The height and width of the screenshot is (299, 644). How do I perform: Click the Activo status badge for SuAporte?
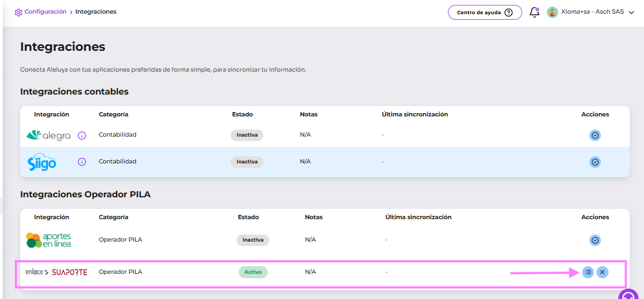pos(253,272)
